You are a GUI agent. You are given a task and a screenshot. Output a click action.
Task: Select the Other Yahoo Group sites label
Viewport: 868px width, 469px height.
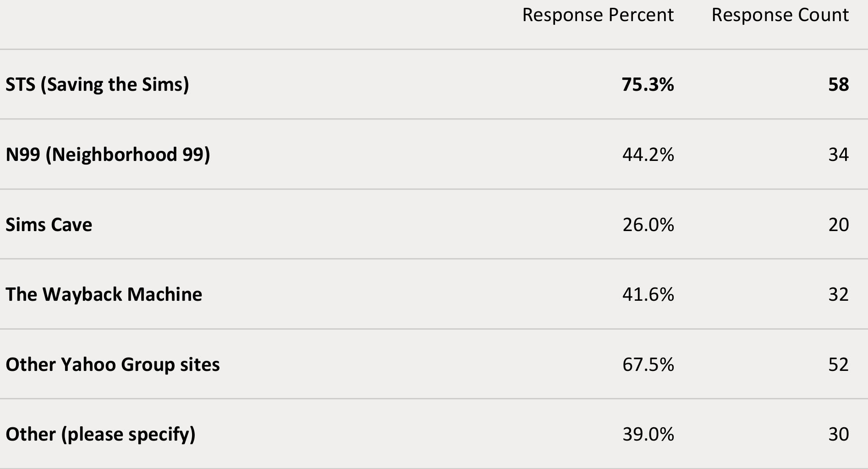coord(112,364)
